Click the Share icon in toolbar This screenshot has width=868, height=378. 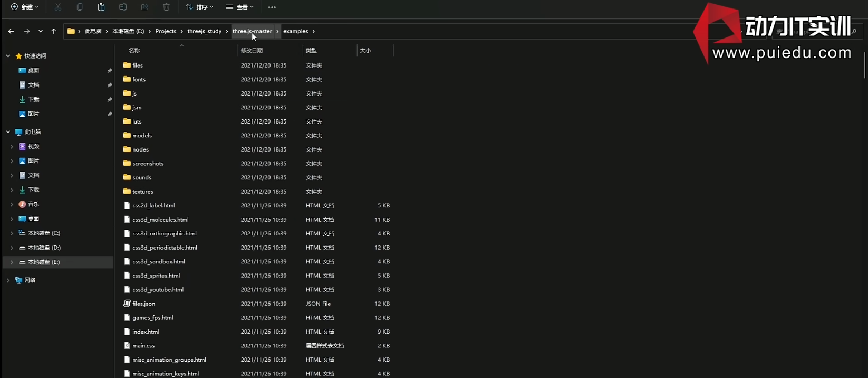(x=144, y=7)
